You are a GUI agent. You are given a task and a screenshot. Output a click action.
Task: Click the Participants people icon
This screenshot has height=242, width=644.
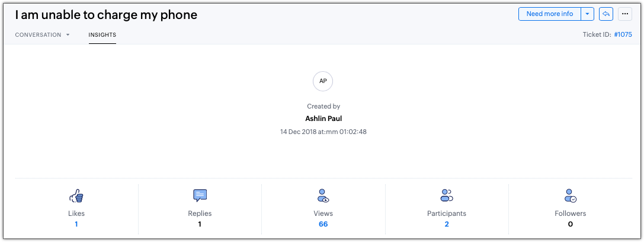[446, 195]
